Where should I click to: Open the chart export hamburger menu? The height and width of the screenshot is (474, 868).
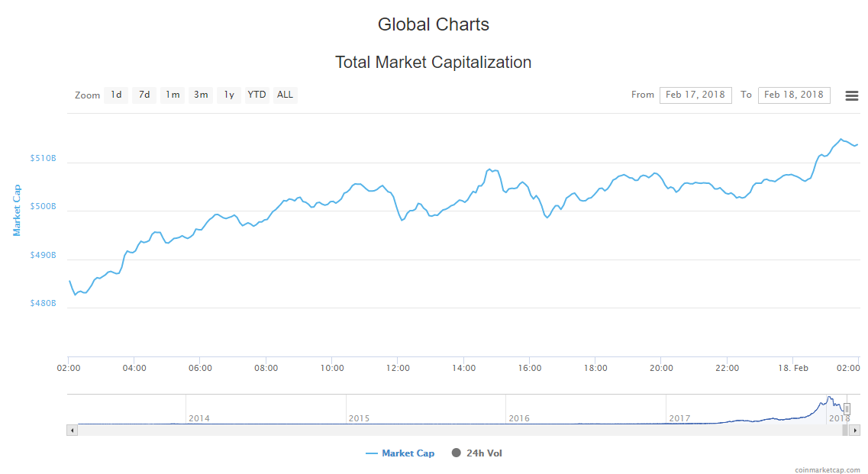[x=852, y=95]
